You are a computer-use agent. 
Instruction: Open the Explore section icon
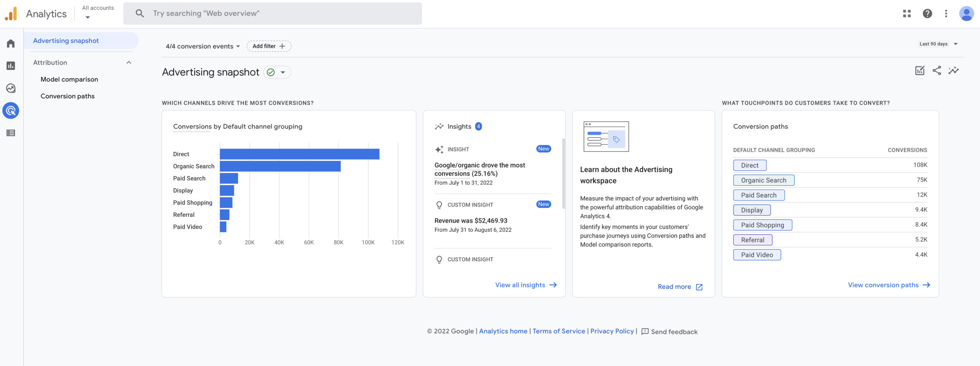coord(10,88)
